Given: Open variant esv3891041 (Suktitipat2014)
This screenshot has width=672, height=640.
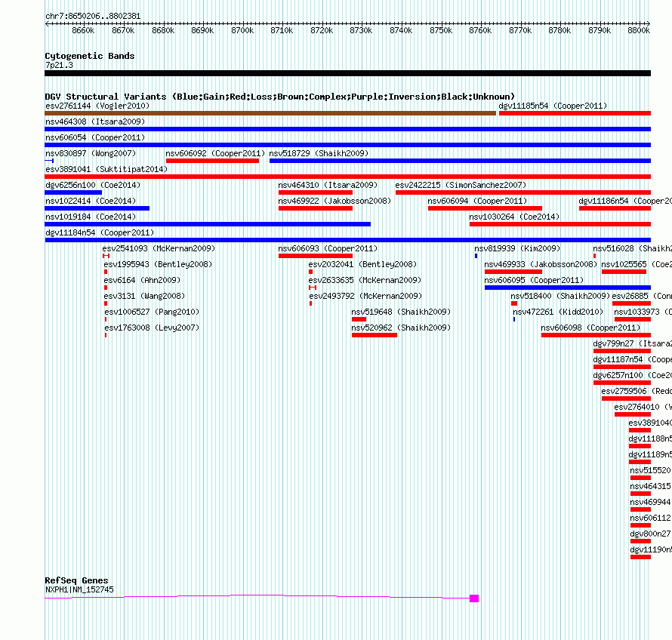Looking at the screenshot, I should tap(347, 177).
